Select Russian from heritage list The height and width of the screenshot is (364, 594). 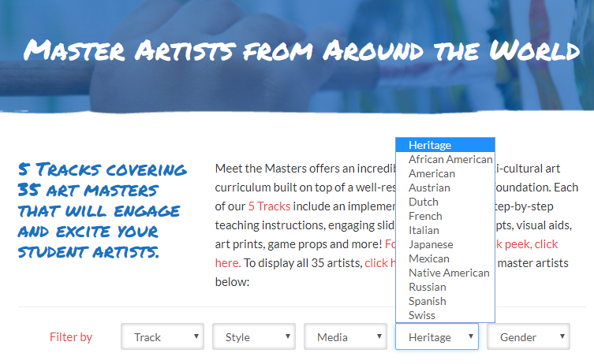(x=445, y=288)
